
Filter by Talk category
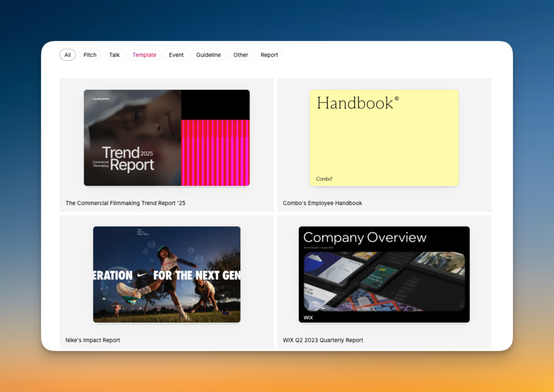[x=114, y=55]
